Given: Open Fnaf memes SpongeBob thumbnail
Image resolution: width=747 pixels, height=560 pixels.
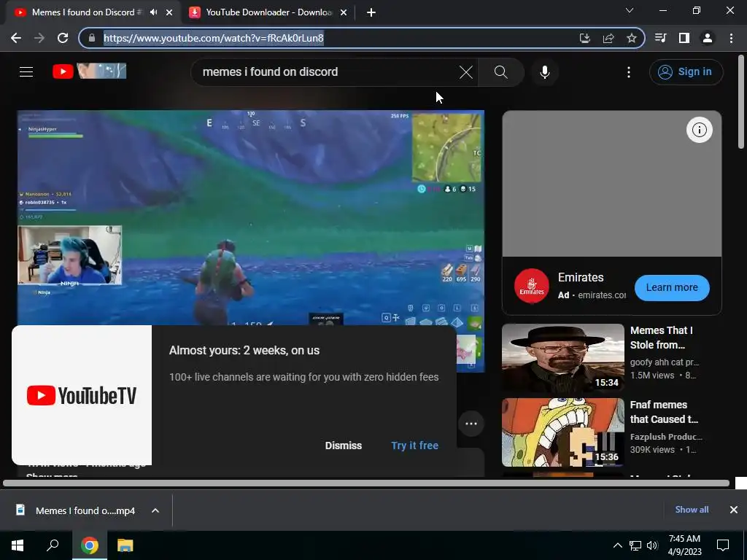Looking at the screenshot, I should pos(563,432).
